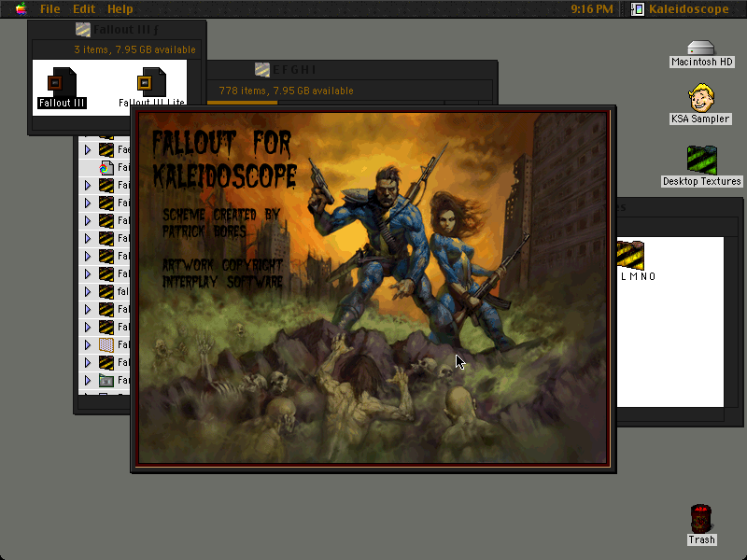The width and height of the screenshot is (747, 560).
Task: Select the Macintosh HD drive icon
Action: coord(701,49)
